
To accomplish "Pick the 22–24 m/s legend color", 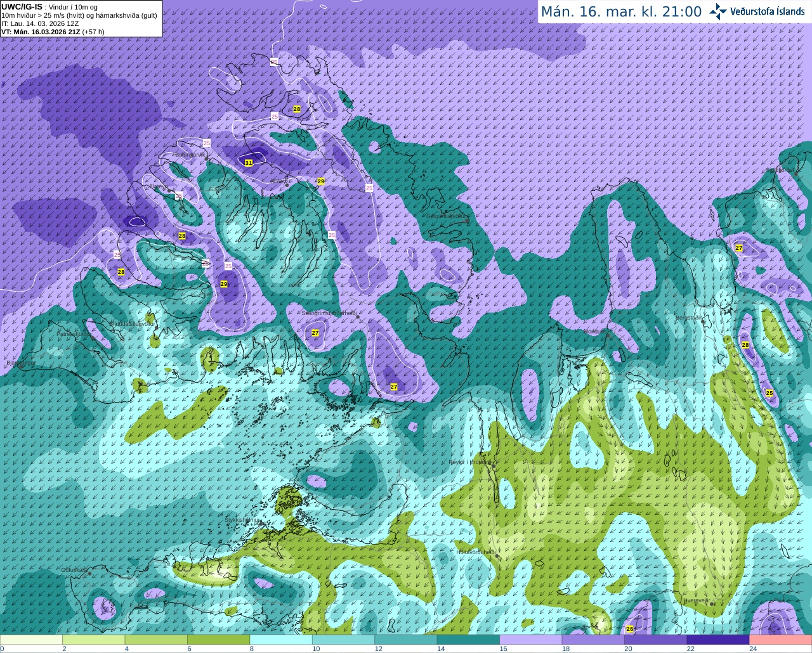I will (x=718, y=640).
